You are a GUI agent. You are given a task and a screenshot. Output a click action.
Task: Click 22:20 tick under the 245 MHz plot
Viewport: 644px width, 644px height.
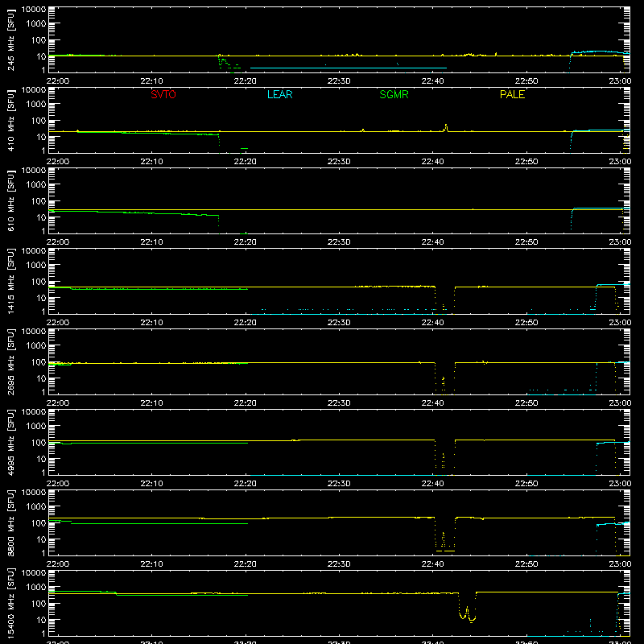246,81
